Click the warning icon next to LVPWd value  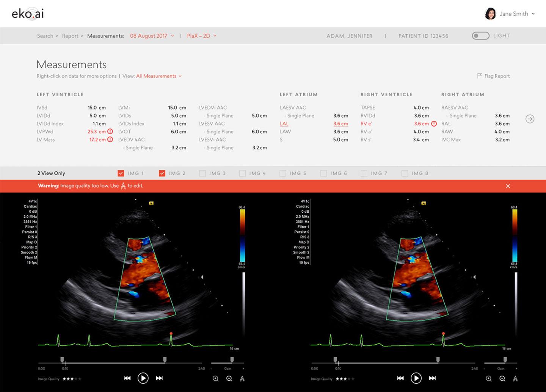pyautogui.click(x=110, y=132)
